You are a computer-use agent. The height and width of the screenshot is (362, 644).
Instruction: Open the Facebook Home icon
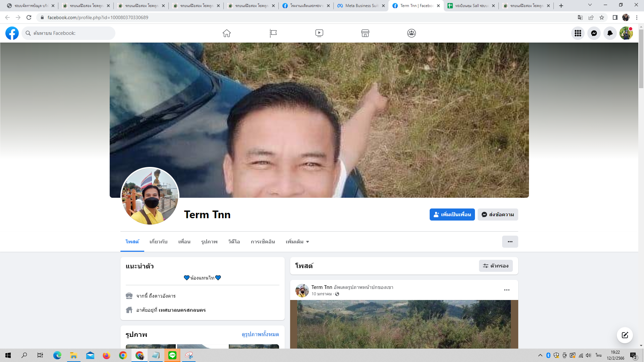227,33
